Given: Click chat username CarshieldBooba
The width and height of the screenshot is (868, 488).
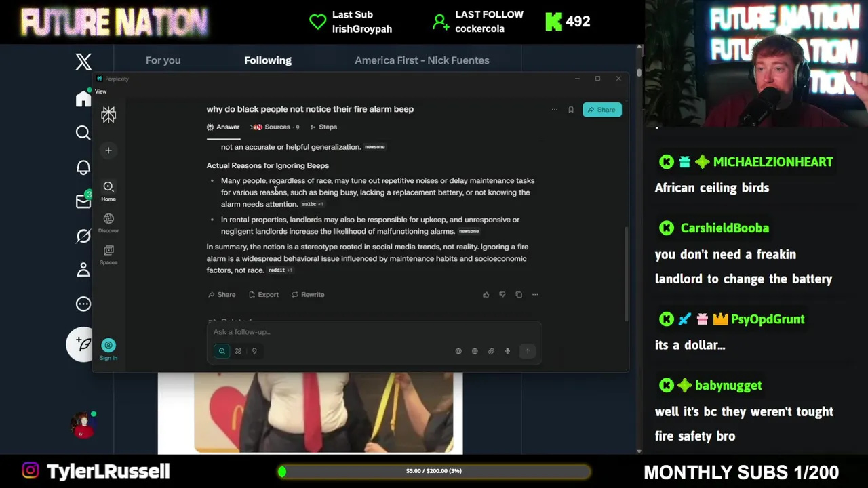Looking at the screenshot, I should point(724,228).
